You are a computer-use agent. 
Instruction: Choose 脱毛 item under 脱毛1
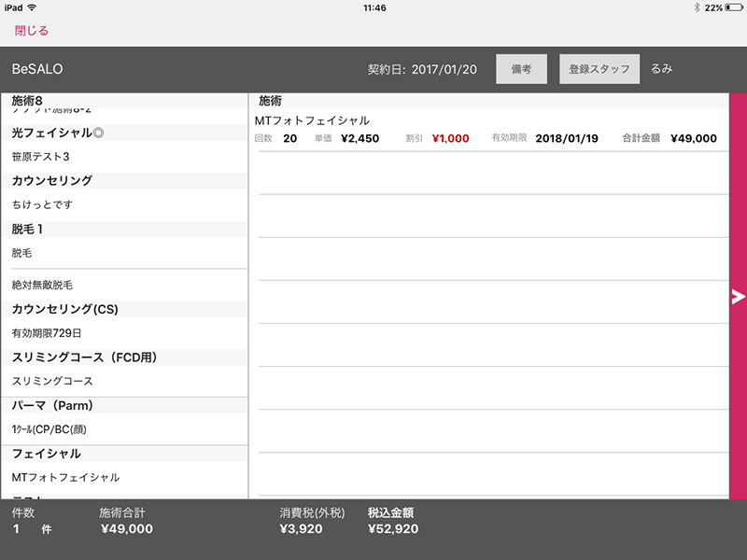22,253
